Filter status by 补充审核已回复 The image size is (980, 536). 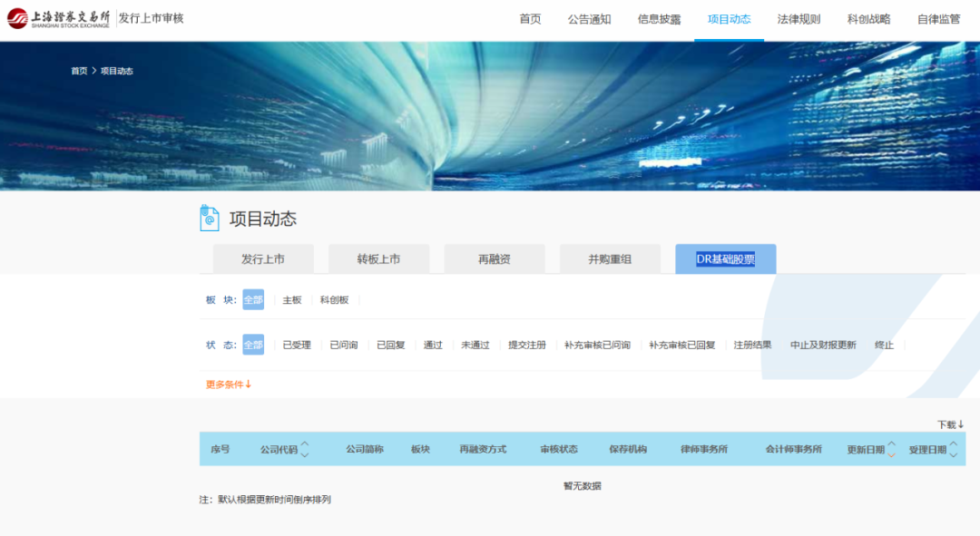[x=681, y=345]
